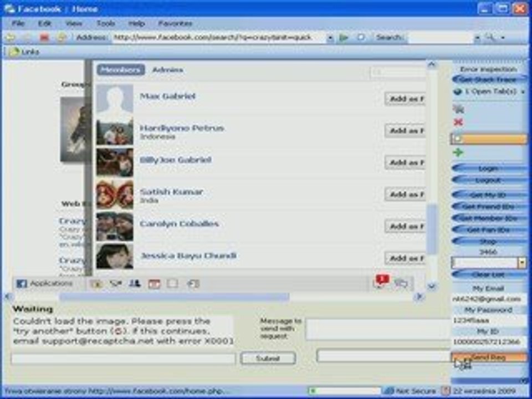Click the Logout button in the side panel
This screenshot has width=532, height=399.
pos(489,180)
